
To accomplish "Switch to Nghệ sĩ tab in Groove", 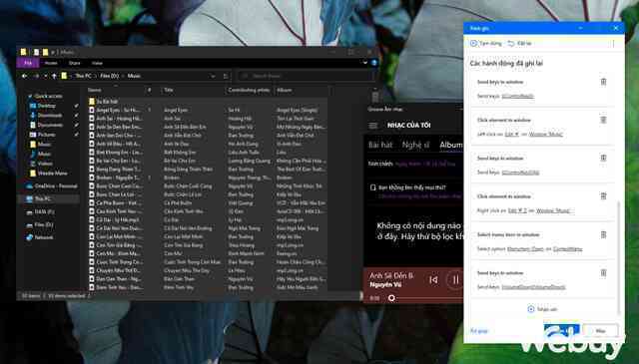I will point(415,145).
